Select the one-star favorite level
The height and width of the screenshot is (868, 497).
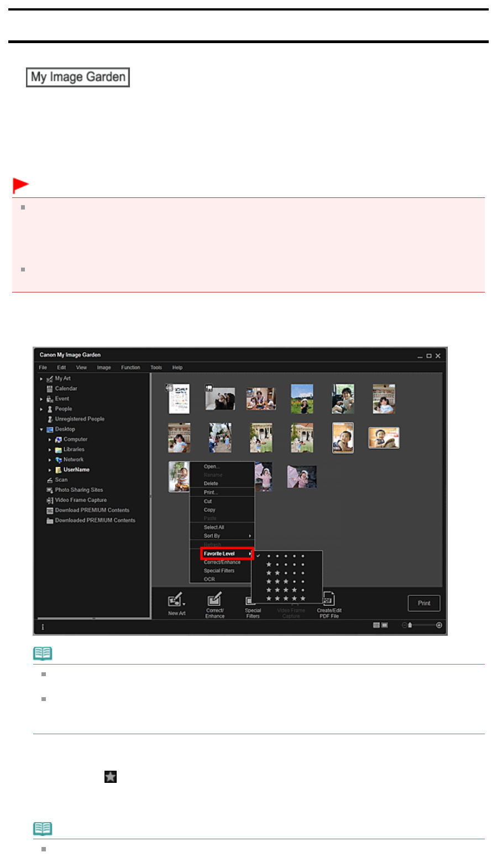point(285,564)
